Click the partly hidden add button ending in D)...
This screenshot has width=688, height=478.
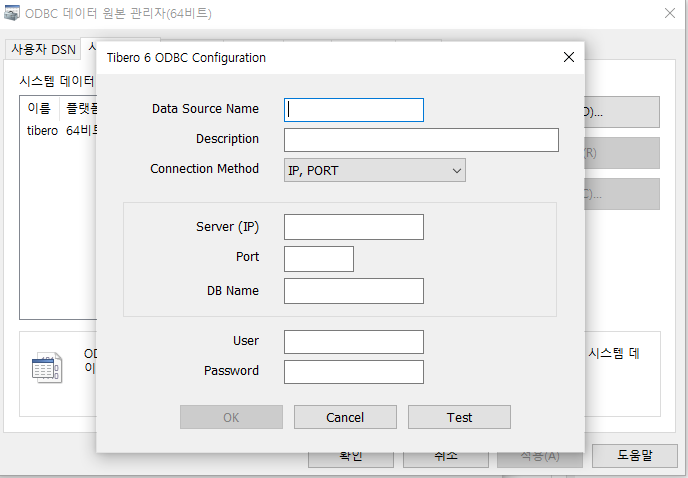pyautogui.click(x=622, y=112)
